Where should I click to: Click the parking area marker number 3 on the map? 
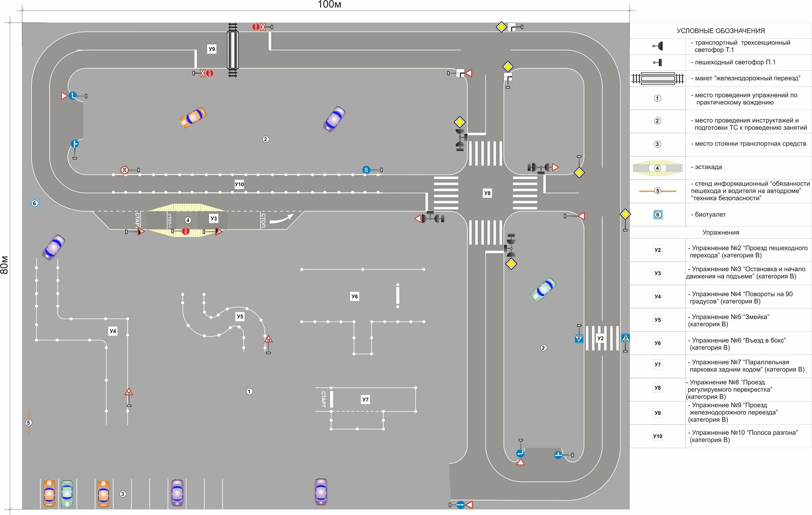(123, 494)
